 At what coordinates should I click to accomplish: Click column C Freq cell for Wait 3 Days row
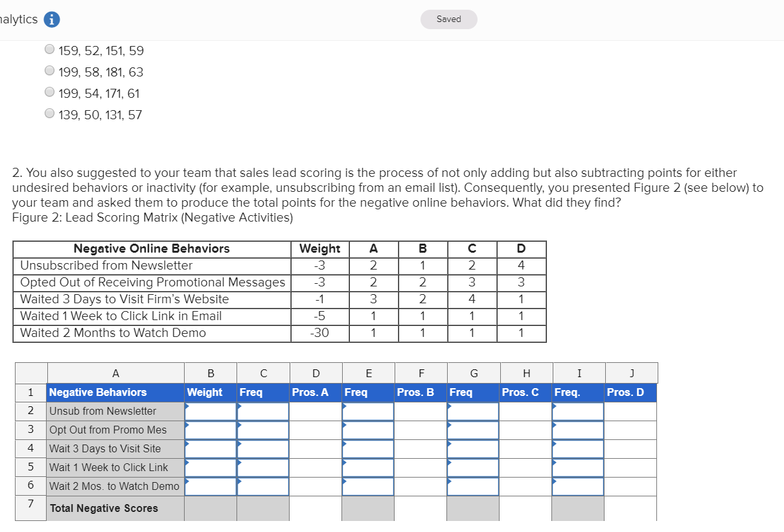click(263, 449)
